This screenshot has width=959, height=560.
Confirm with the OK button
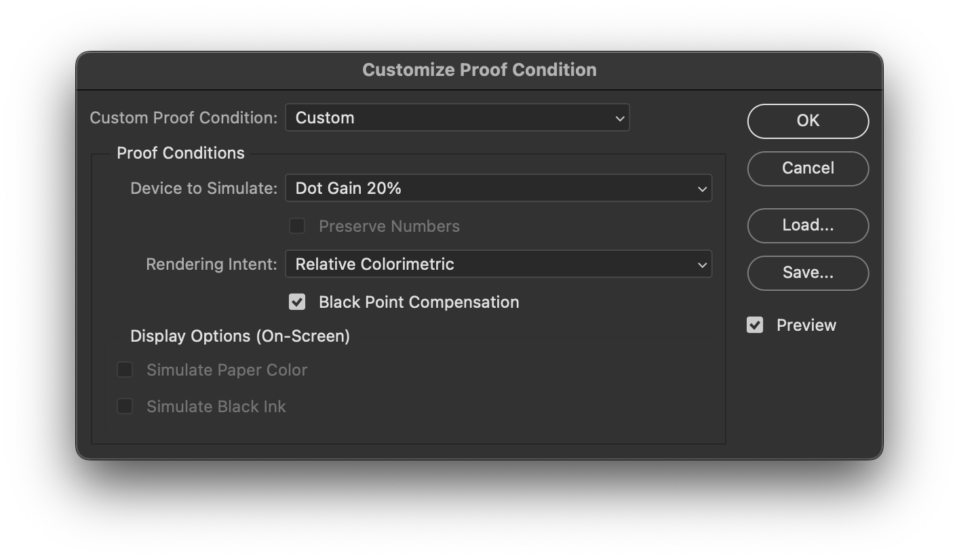pyautogui.click(x=808, y=121)
